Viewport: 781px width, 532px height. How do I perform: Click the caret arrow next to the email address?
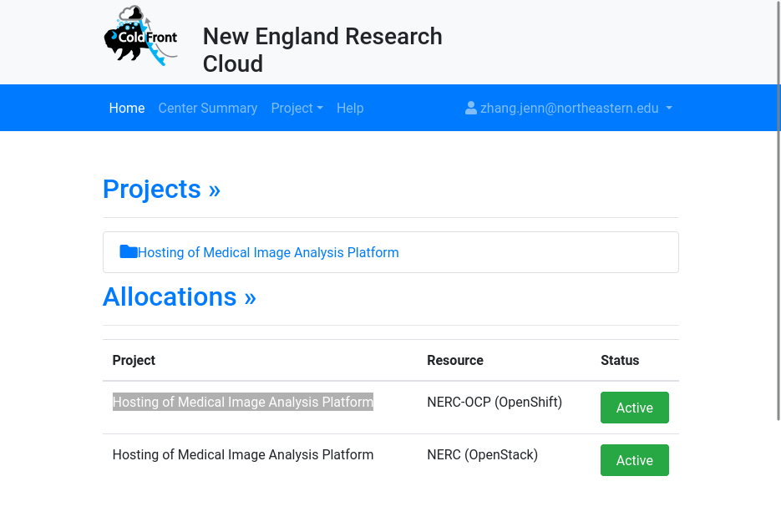point(669,108)
